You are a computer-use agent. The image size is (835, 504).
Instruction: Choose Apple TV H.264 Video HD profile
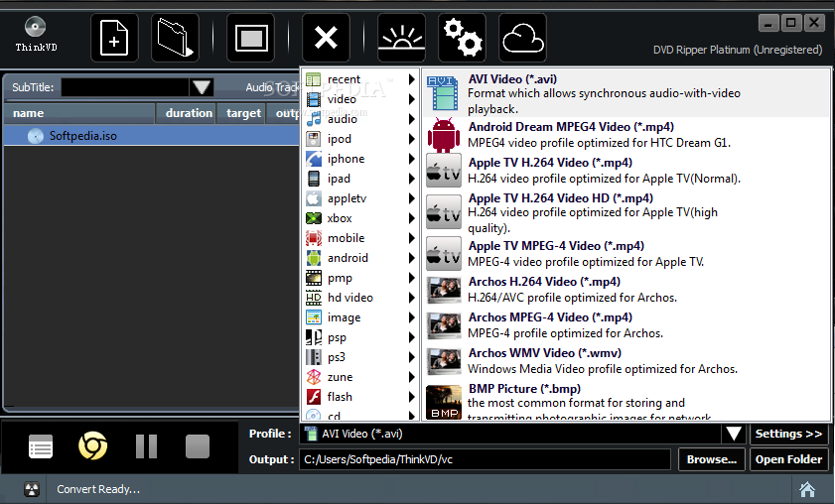point(626,213)
